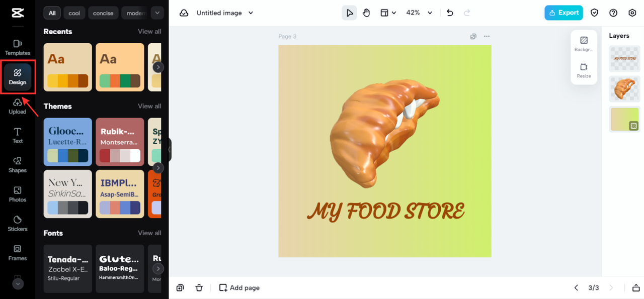Image resolution: width=644 pixels, height=299 pixels.
Task: Open the Upload sidebar panel
Action: pos(18,107)
